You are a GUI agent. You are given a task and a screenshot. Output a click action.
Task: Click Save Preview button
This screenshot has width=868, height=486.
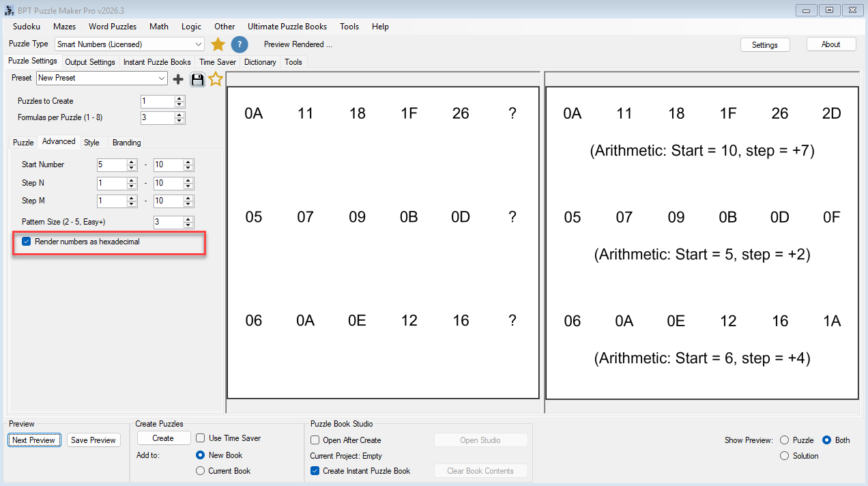click(93, 440)
